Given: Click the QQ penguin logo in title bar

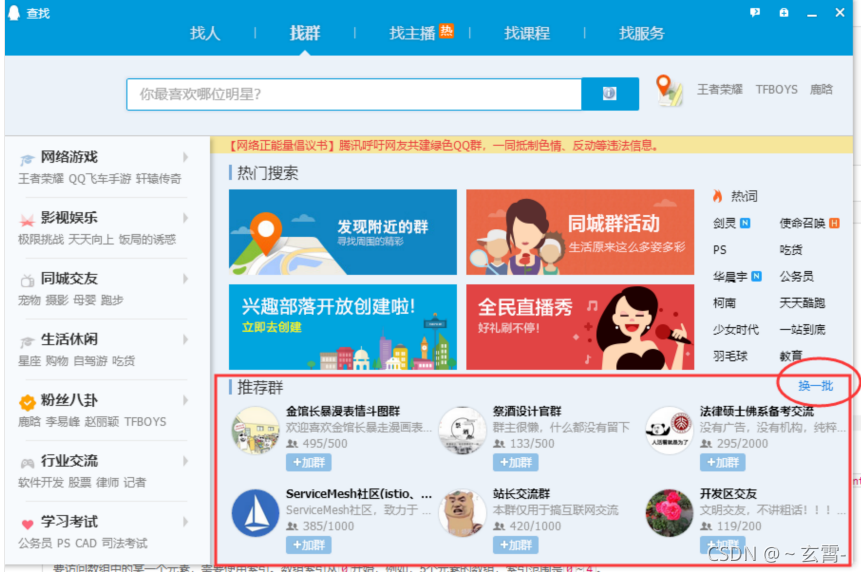Looking at the screenshot, I should [14, 13].
